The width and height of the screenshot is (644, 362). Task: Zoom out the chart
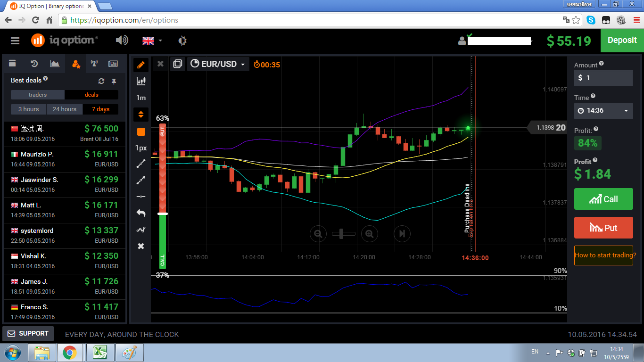pos(318,233)
